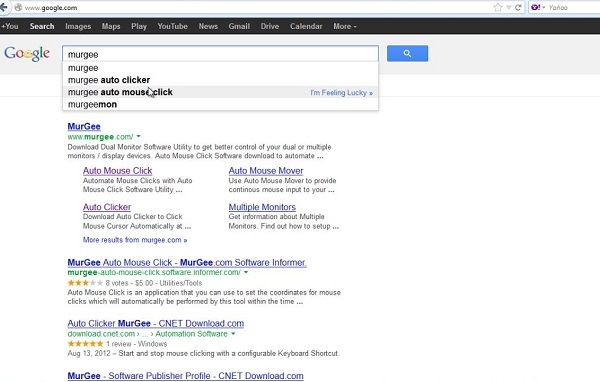Open YouTube in the Google bar
The image size is (600, 382).
173,26
